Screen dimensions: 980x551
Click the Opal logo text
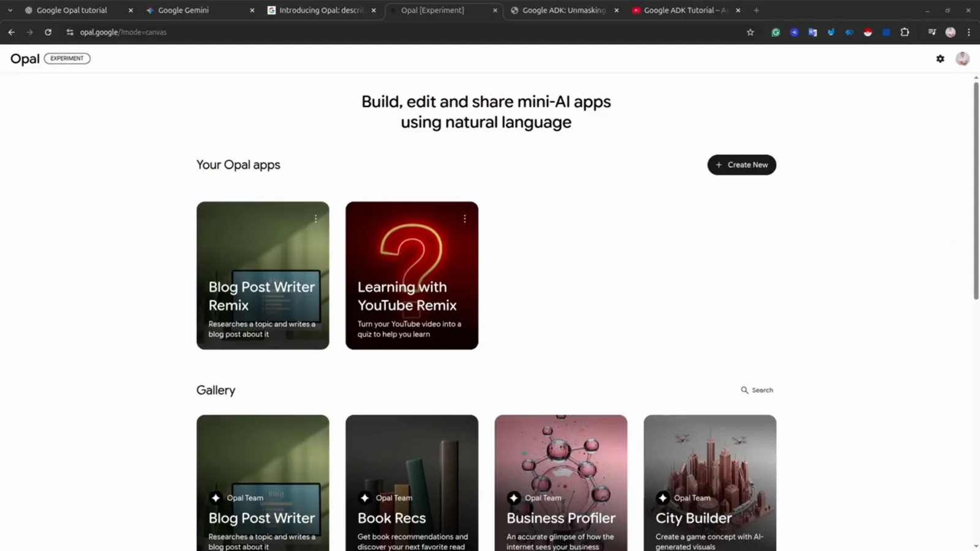pyautogui.click(x=25, y=59)
